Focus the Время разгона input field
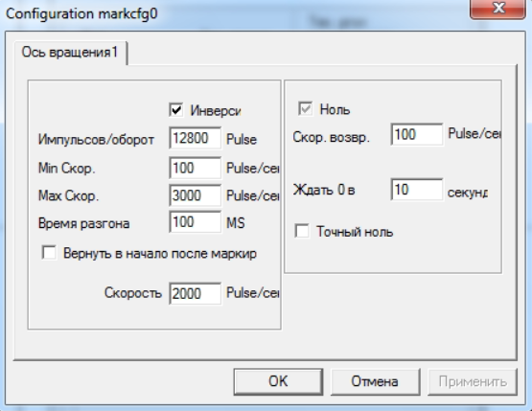Viewport: 532px width, 411px height. click(x=196, y=222)
